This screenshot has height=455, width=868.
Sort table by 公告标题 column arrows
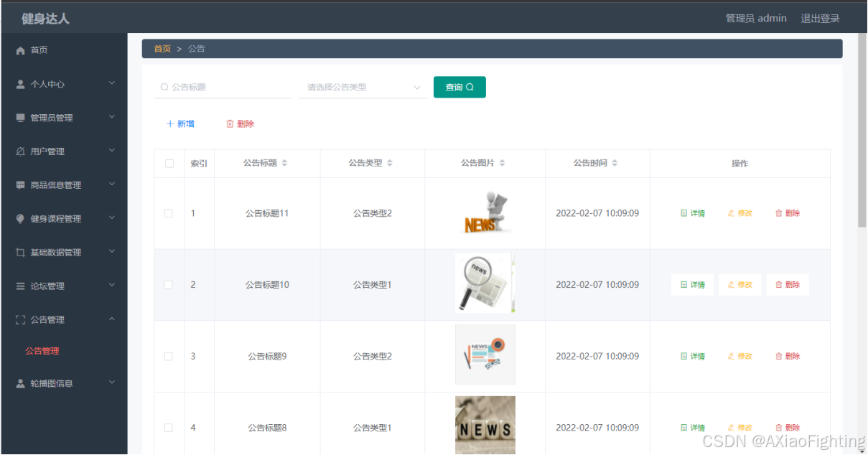click(284, 164)
